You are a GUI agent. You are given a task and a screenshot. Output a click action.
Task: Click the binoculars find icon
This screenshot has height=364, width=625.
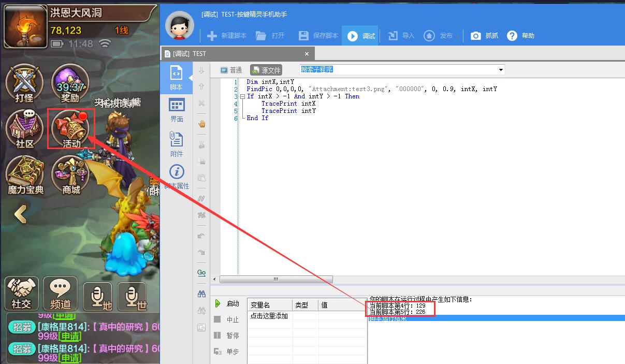[x=201, y=294]
